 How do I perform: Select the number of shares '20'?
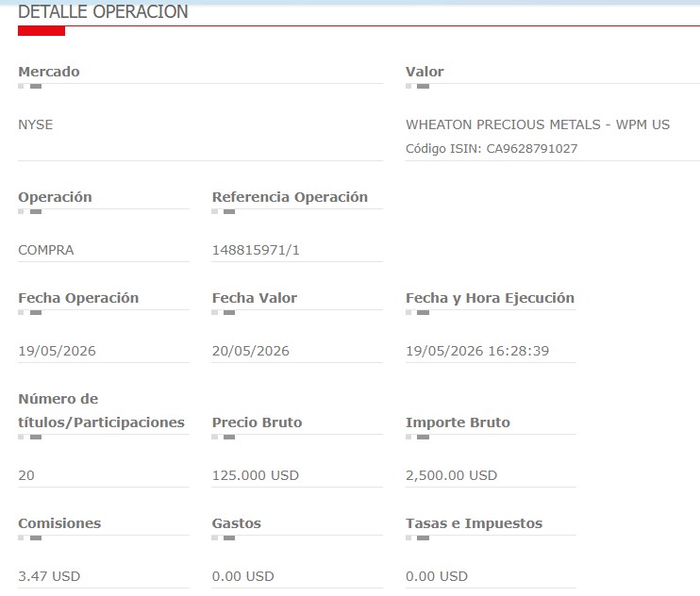[x=26, y=475]
